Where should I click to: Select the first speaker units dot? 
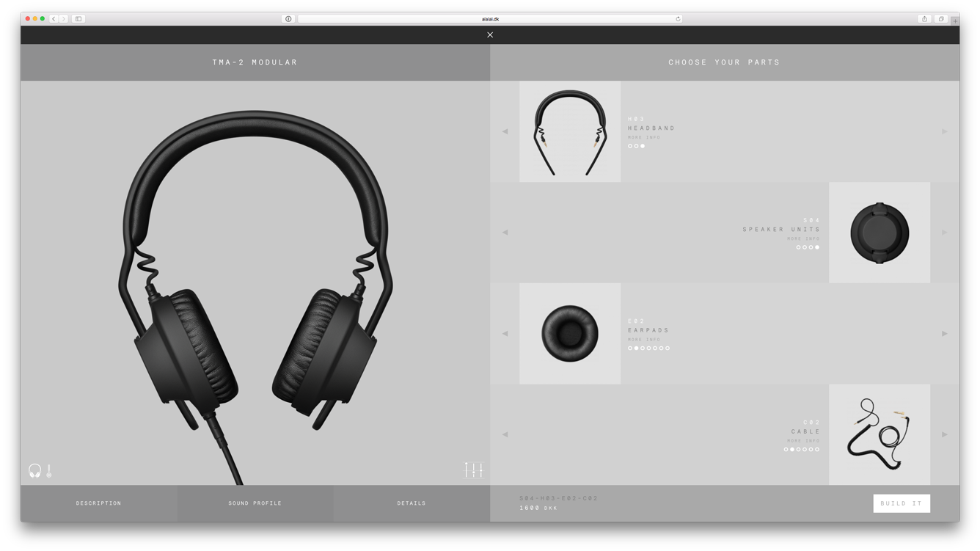click(x=798, y=247)
